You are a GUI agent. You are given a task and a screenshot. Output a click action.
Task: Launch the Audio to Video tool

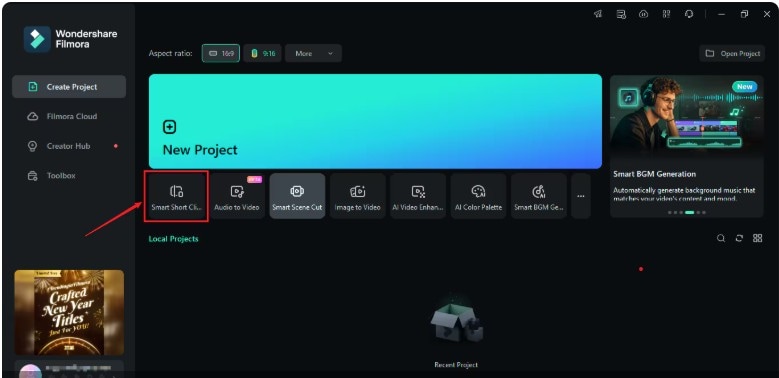coord(236,196)
